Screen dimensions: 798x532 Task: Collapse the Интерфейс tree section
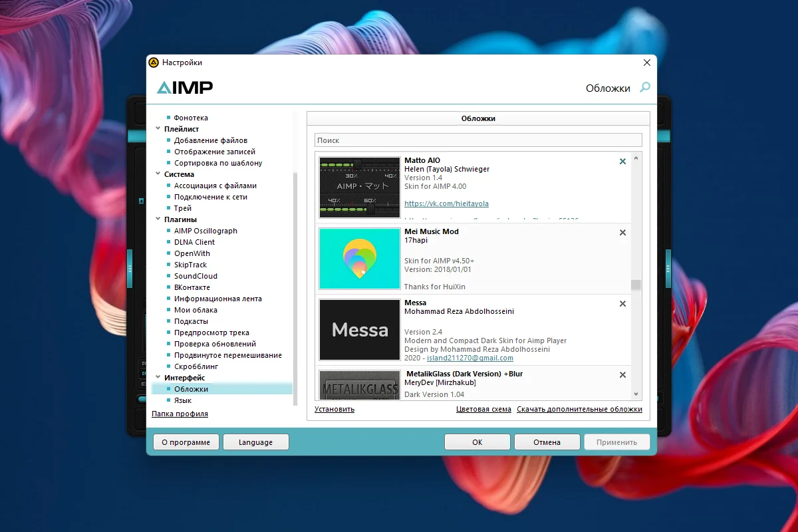point(158,378)
